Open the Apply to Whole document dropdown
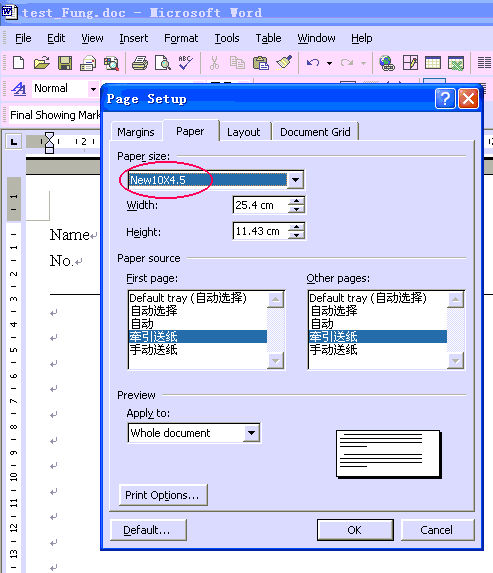The width and height of the screenshot is (493, 573). coord(251,433)
